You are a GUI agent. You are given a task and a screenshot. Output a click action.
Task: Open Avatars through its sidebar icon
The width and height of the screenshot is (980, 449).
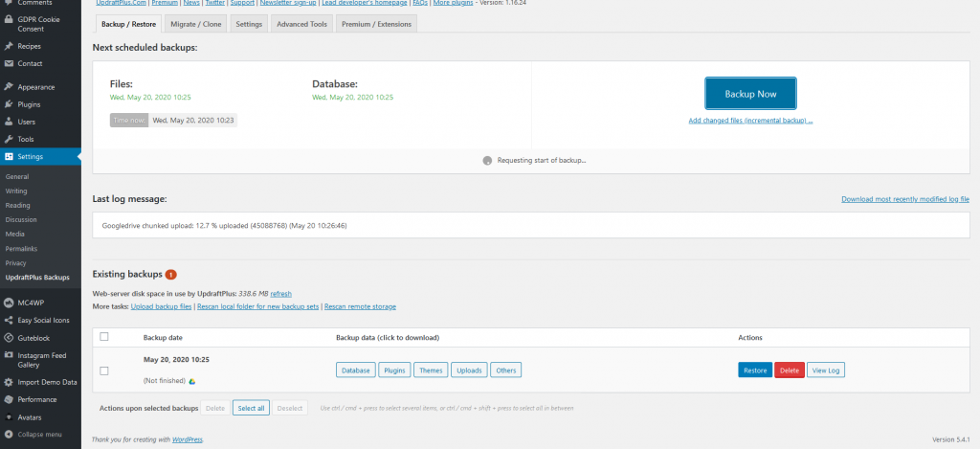[x=9, y=417]
